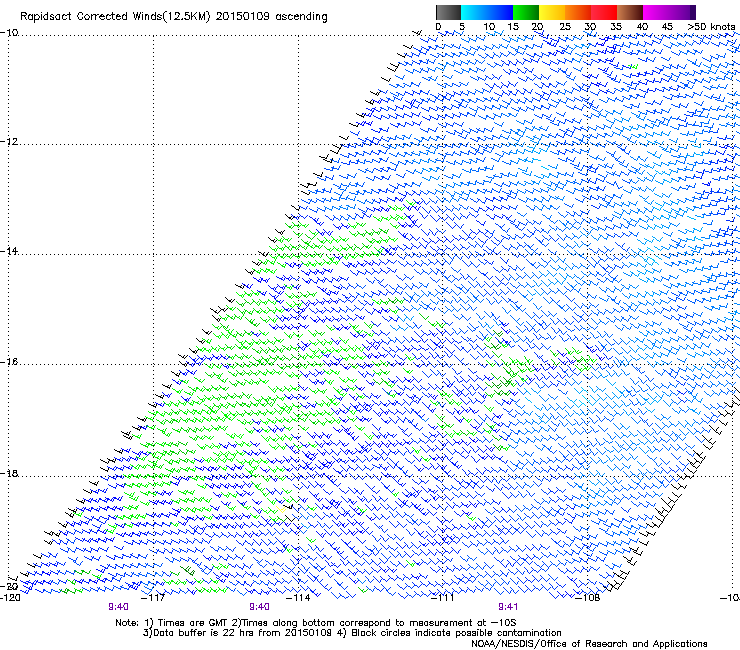Screen dimensions: 740x650
Task: Click the dark purple 45-50 knots legend segment
Action: point(682,12)
